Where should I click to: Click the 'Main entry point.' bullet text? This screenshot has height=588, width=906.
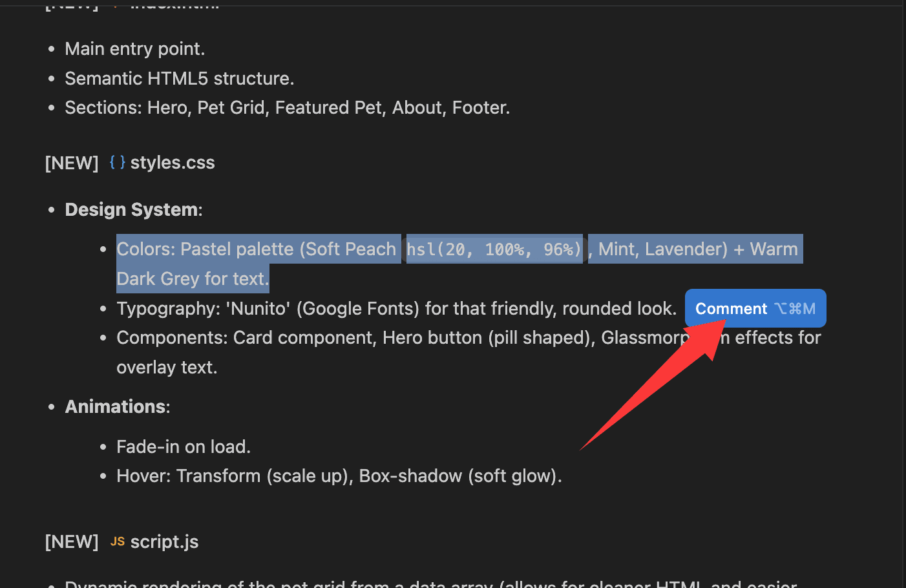pyautogui.click(x=134, y=49)
